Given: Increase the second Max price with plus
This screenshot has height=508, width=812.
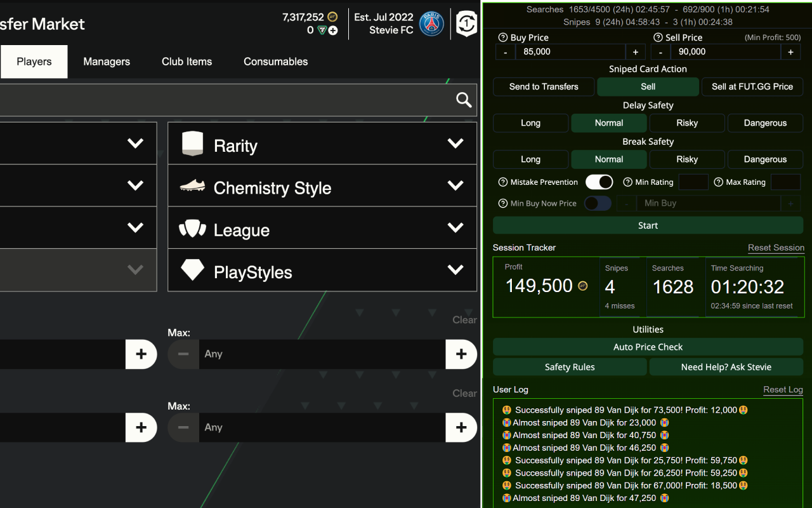Looking at the screenshot, I should 461,427.
